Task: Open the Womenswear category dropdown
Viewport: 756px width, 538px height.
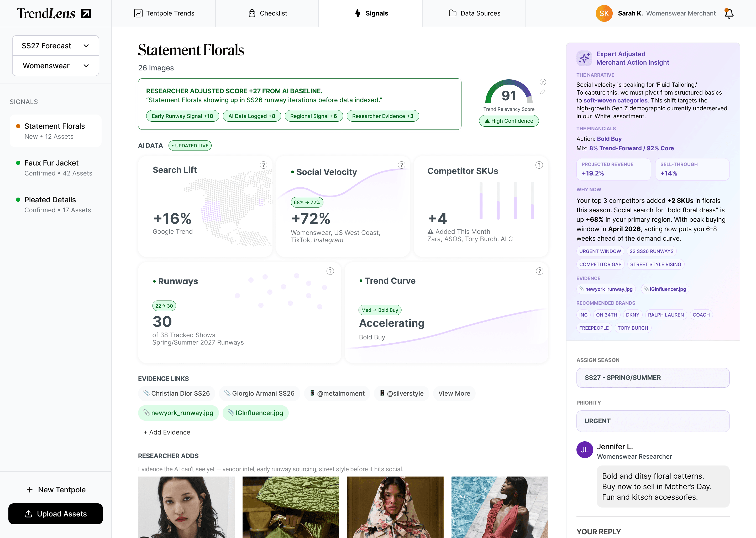Action: [x=56, y=66]
